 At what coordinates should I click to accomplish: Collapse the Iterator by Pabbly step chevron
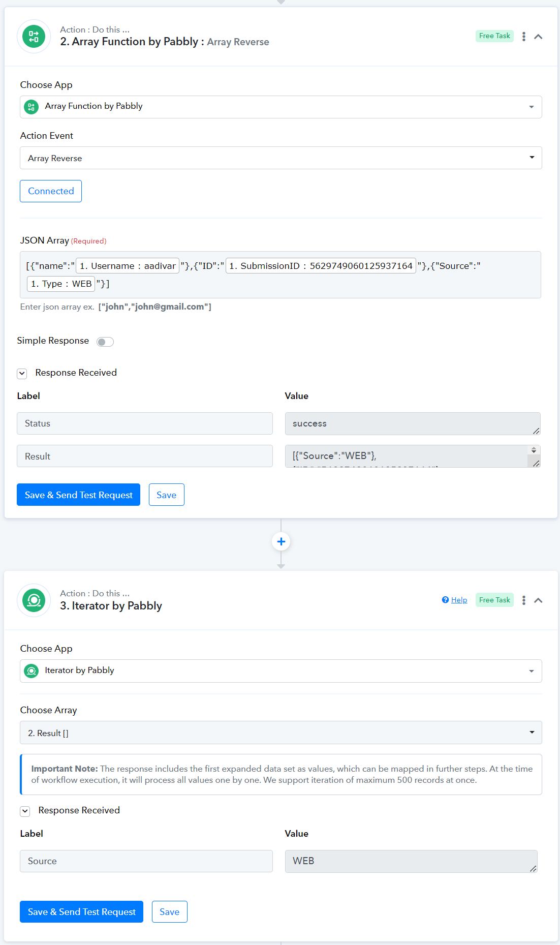[x=538, y=600]
